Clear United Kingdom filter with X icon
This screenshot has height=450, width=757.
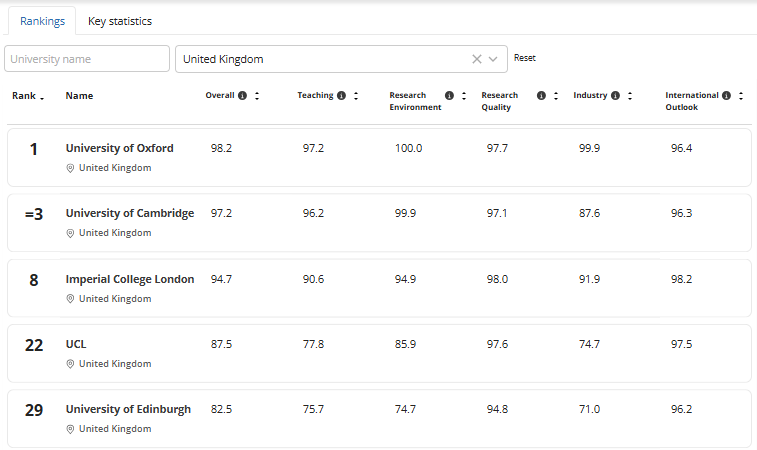(x=477, y=59)
